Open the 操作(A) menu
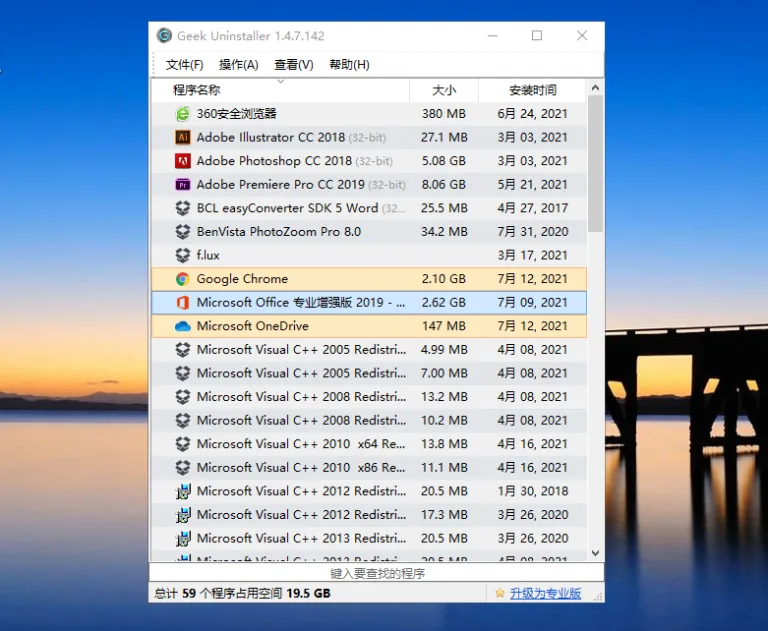 [x=239, y=65]
